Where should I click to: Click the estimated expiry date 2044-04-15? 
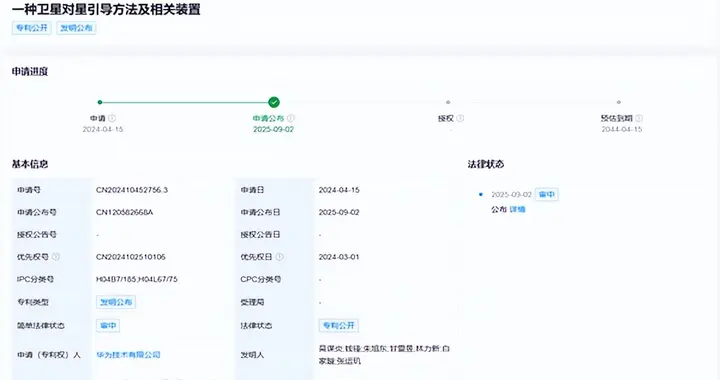tap(622, 129)
